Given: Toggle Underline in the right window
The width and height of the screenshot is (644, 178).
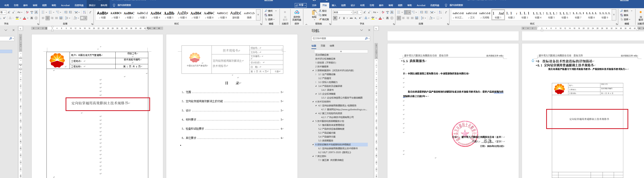Looking at the screenshot, I should pyautogui.click(x=344, y=18).
